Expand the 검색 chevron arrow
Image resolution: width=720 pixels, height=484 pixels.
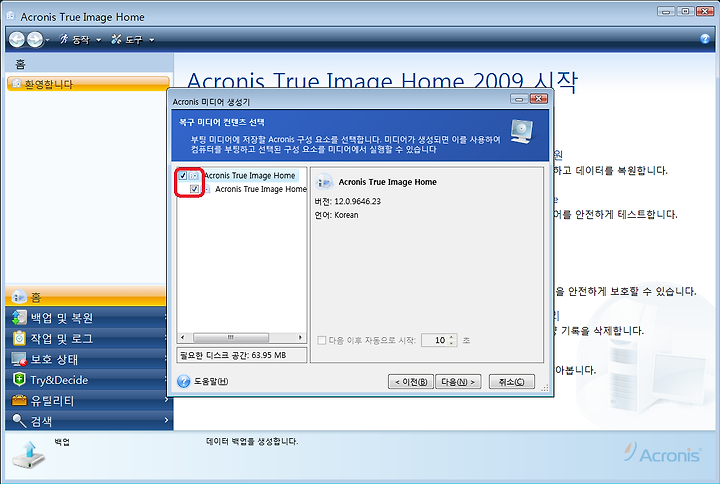[x=166, y=420]
